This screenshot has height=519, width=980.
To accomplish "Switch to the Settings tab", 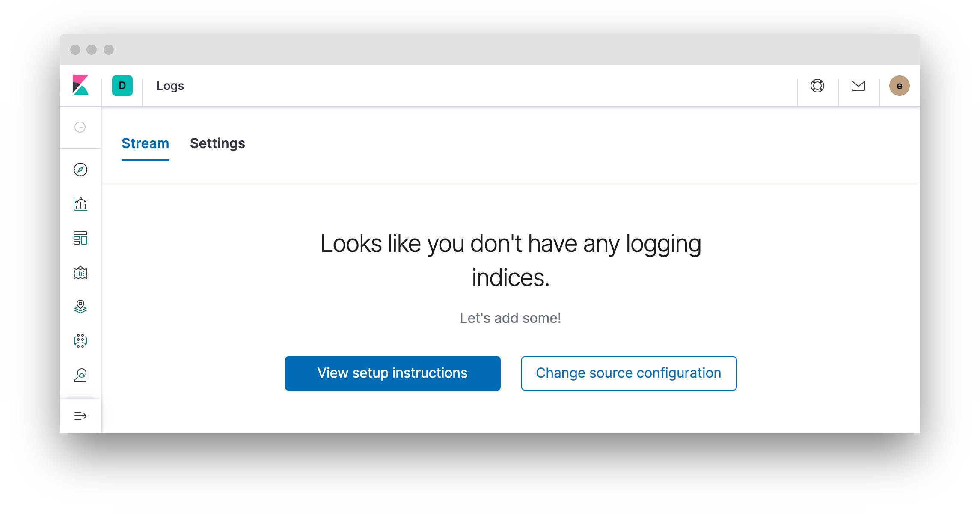I will pos(217,143).
